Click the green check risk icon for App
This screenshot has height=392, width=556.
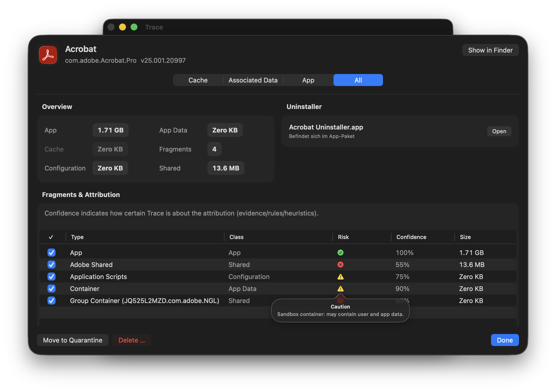click(340, 252)
